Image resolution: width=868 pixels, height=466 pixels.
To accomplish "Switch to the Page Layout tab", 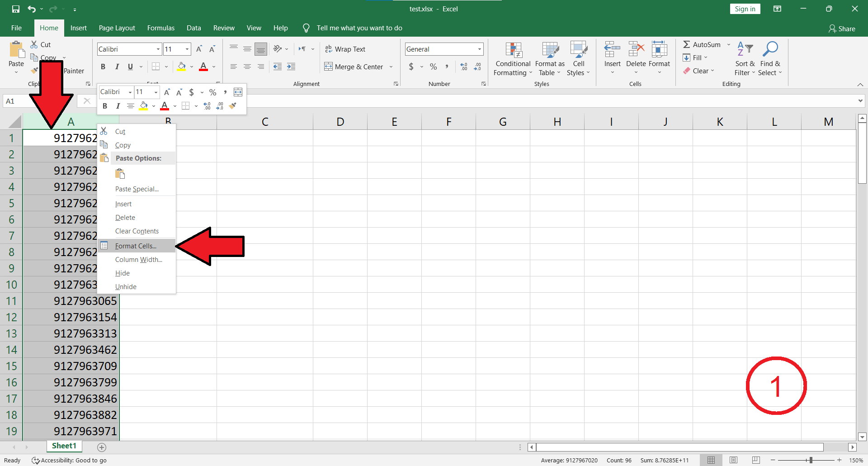I will 117,28.
